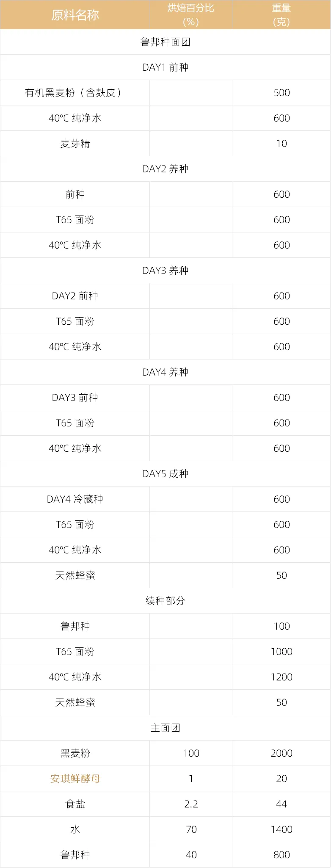Select the DAY2 养种 section heading
Screen dimensions: 331x868
coord(165,169)
